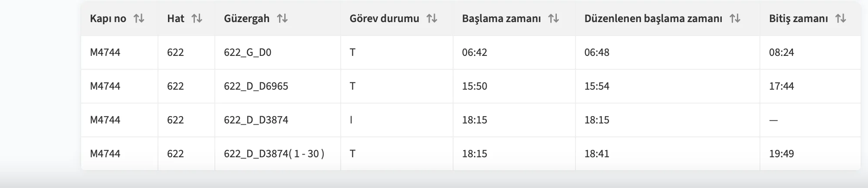868x188 pixels.
Task: Click start time 15:50
Action: coord(474,86)
